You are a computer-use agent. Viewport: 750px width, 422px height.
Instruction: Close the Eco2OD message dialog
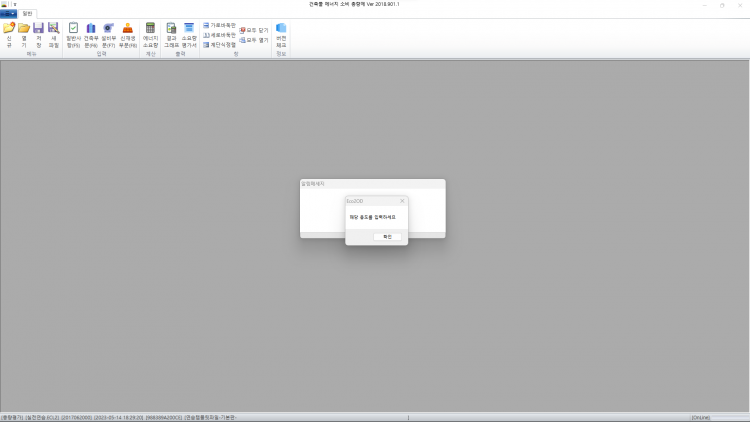coord(402,201)
